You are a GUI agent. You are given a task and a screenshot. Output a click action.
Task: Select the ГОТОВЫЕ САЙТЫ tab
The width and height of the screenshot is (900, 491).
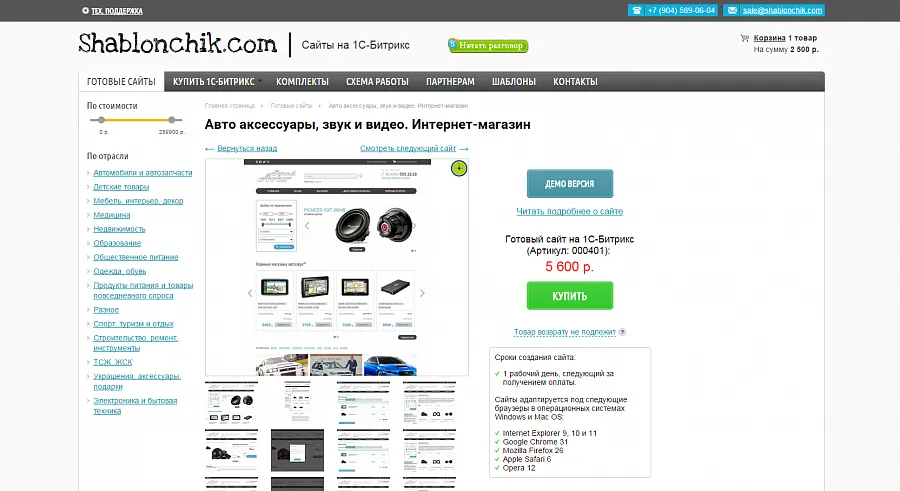tap(121, 82)
